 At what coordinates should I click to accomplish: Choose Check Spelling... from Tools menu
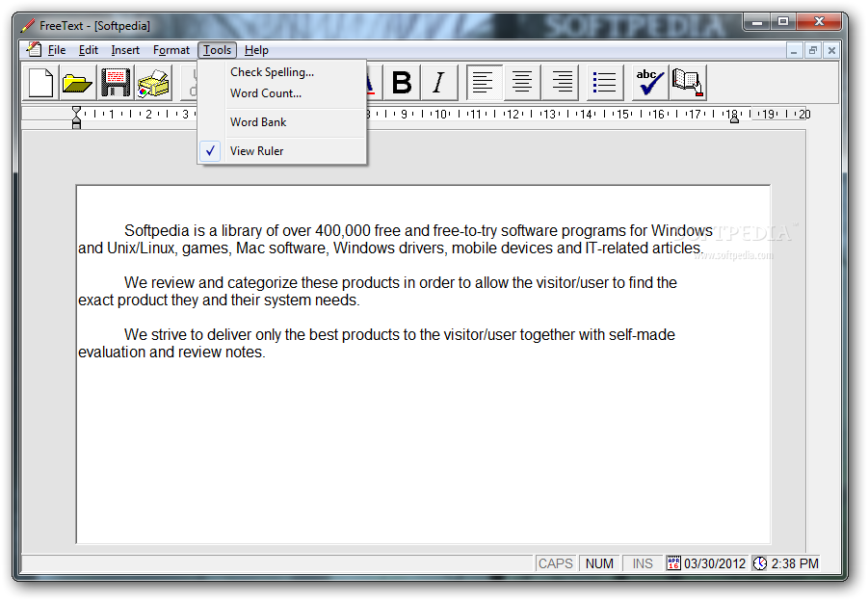tap(282, 72)
